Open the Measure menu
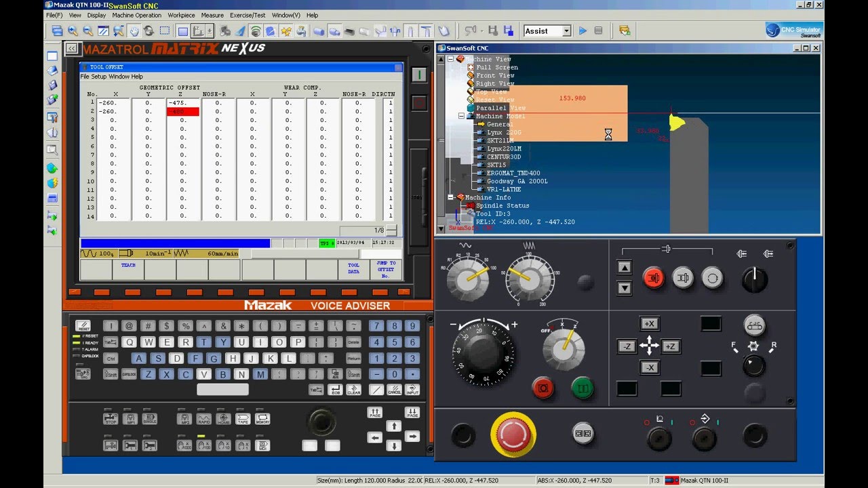The height and width of the screenshot is (488, 868). click(x=212, y=15)
